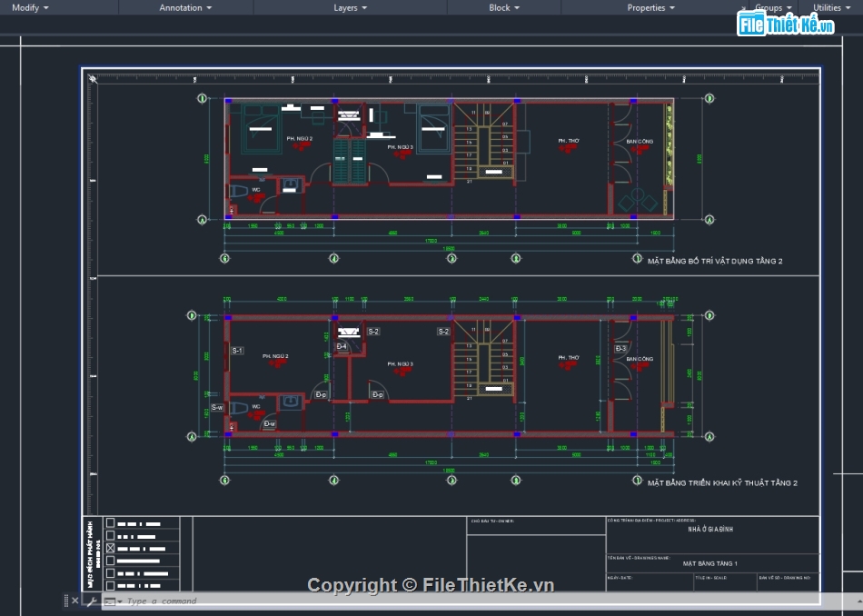This screenshot has height=616, width=863.
Task: Click the FileThietKe.vn logo
Action: tap(786, 25)
